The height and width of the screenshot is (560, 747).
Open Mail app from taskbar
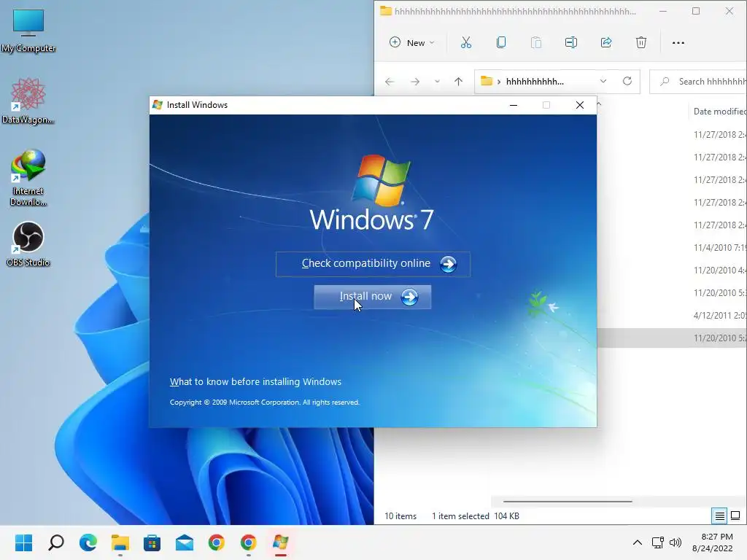click(185, 542)
